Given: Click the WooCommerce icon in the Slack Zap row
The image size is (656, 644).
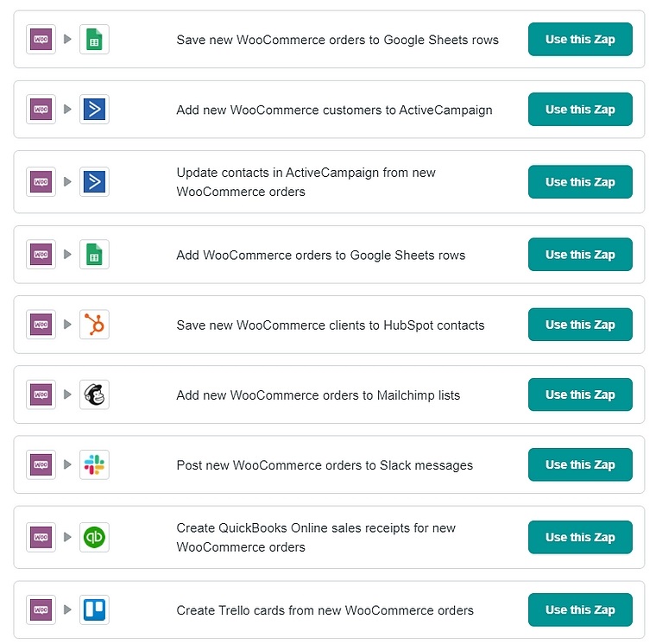Looking at the screenshot, I should point(41,464).
